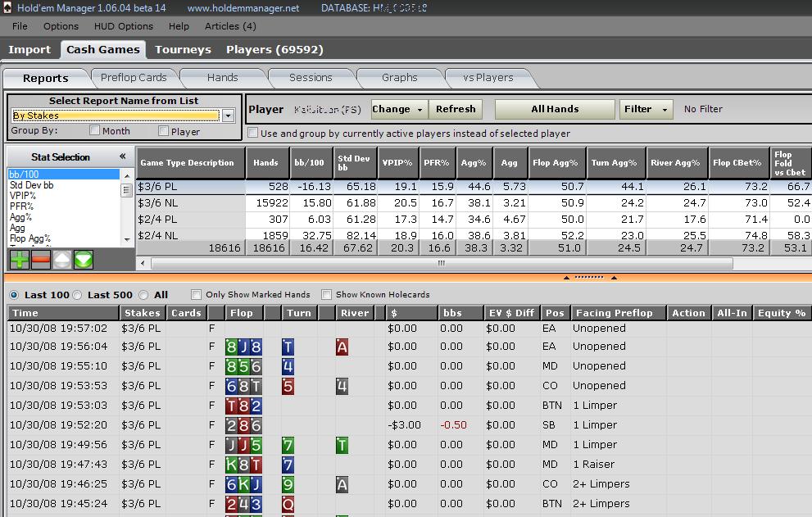
Task: Click river card 4 in the 19:53:53 hand
Action: coord(342,387)
